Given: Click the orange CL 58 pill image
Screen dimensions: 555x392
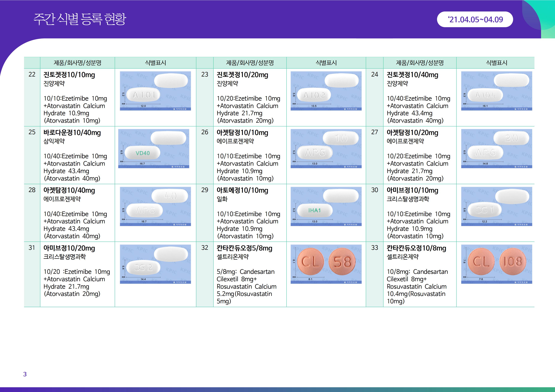Looking at the screenshot, I should [x=326, y=264].
